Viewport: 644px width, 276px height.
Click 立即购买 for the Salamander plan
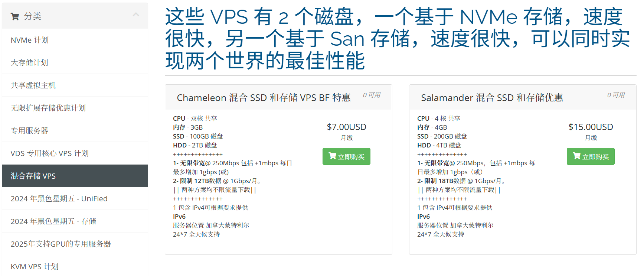(x=591, y=156)
